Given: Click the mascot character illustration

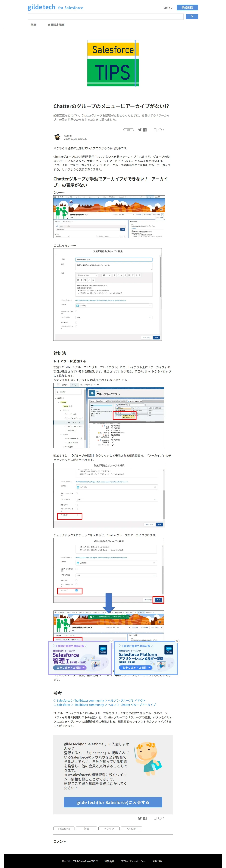Looking at the screenshot, I should [148, 759].
